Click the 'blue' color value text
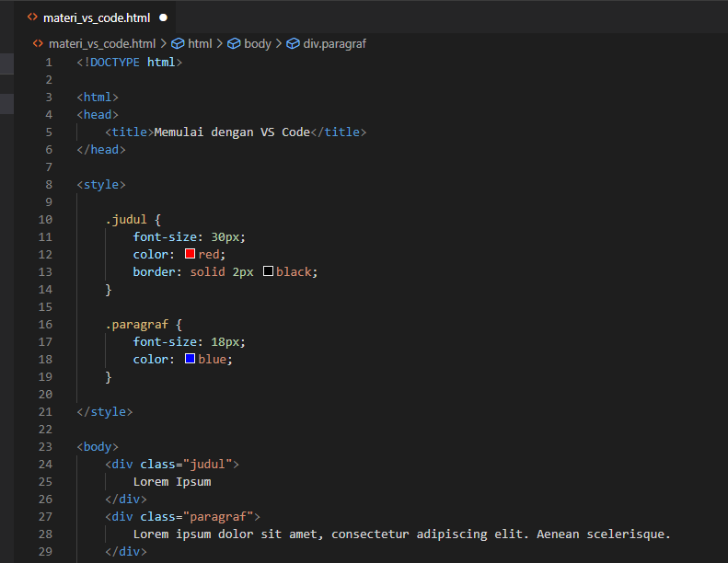The height and width of the screenshot is (563, 728). click(213, 360)
